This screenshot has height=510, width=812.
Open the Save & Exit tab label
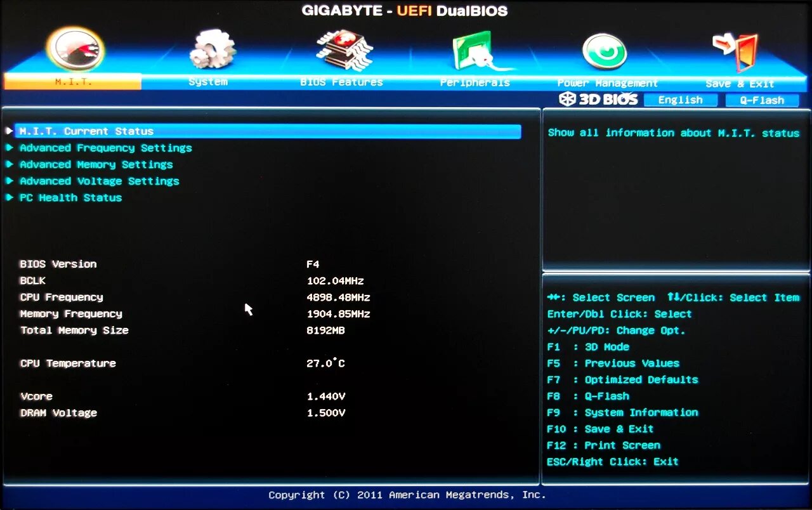click(740, 84)
